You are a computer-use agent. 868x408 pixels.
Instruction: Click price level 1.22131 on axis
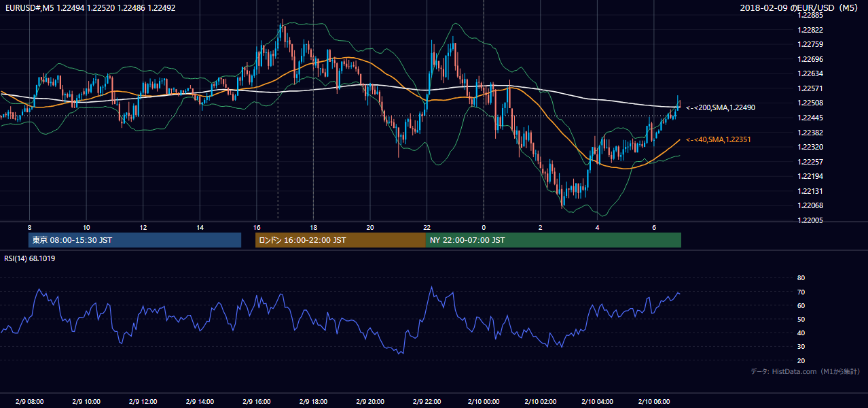click(x=810, y=191)
